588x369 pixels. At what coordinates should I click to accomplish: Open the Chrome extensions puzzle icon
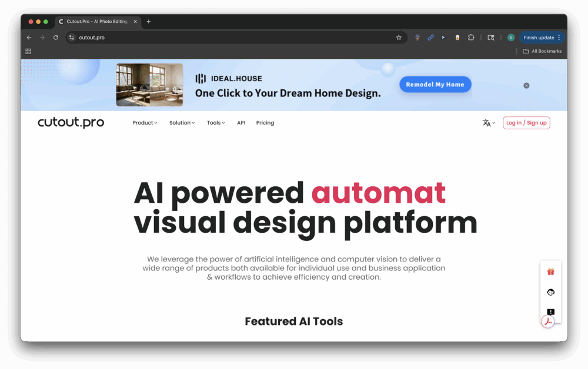click(x=471, y=38)
